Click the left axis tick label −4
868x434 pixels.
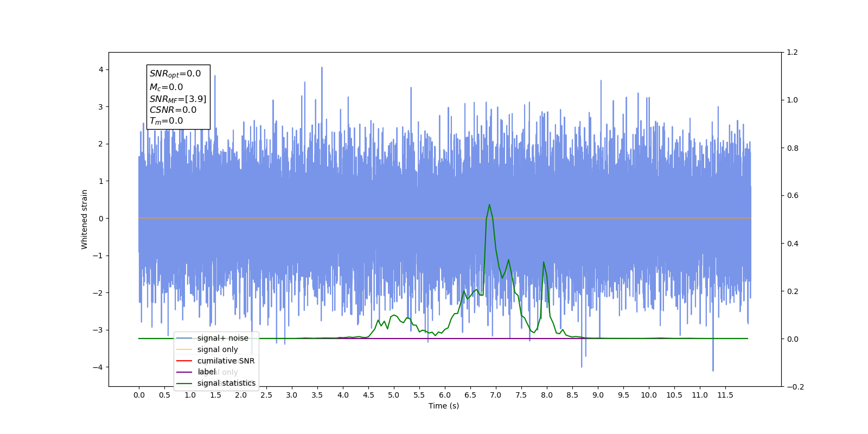tap(98, 367)
